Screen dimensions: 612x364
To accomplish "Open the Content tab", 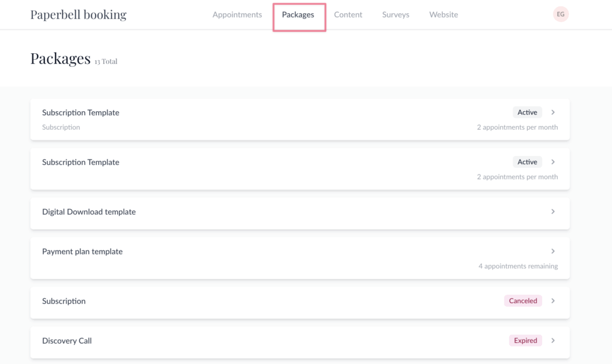I will pos(348,14).
